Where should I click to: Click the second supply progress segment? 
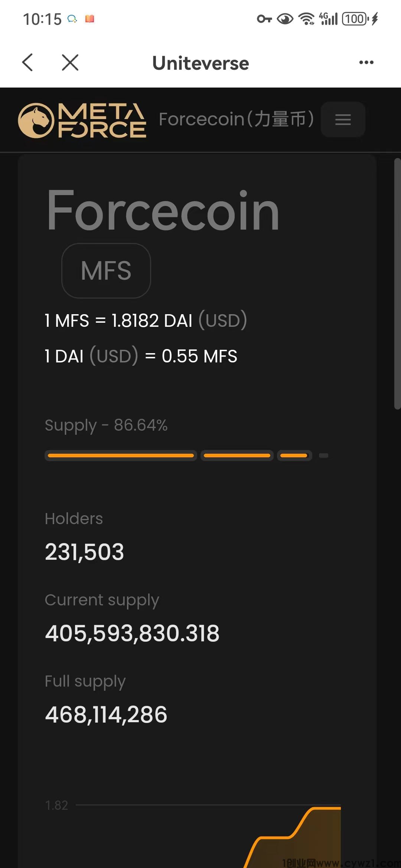(x=237, y=456)
